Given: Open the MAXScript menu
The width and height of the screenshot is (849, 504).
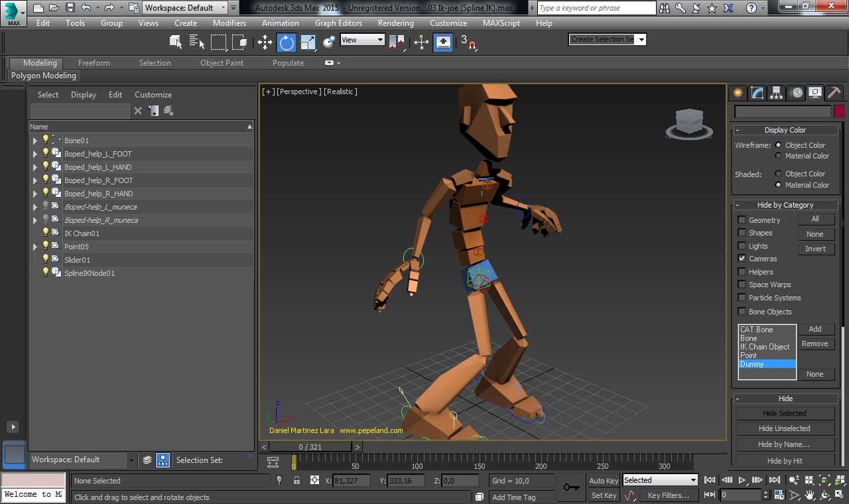Looking at the screenshot, I should point(501,23).
